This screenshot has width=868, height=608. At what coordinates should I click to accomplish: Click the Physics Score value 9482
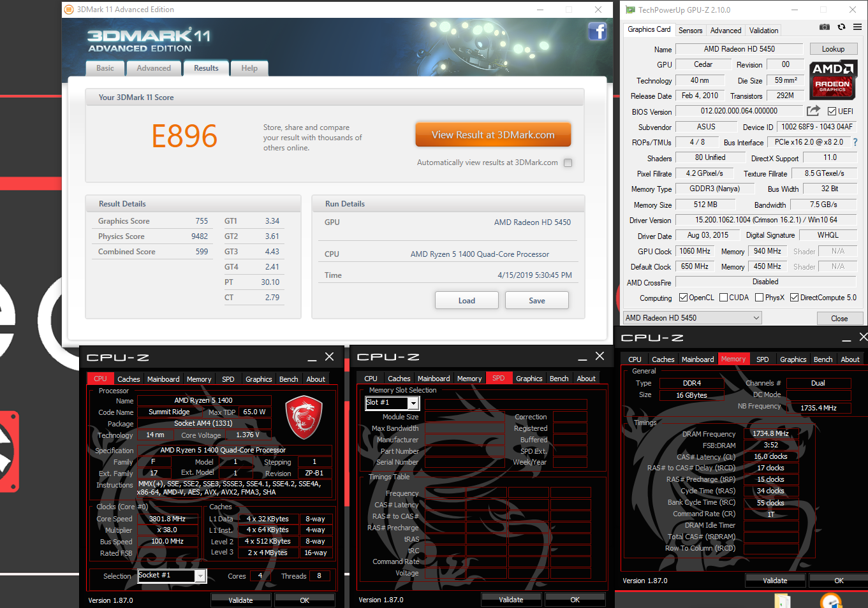tap(200, 236)
